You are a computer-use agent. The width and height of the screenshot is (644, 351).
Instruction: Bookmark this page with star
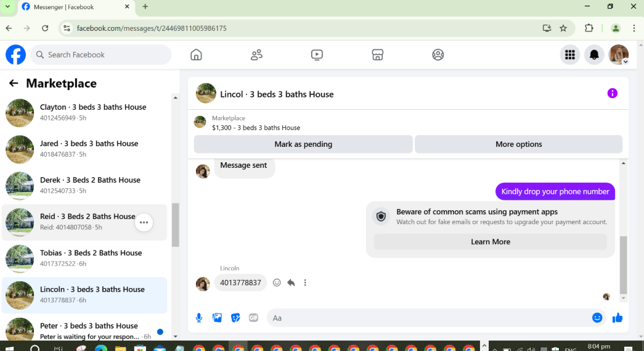[x=563, y=28]
